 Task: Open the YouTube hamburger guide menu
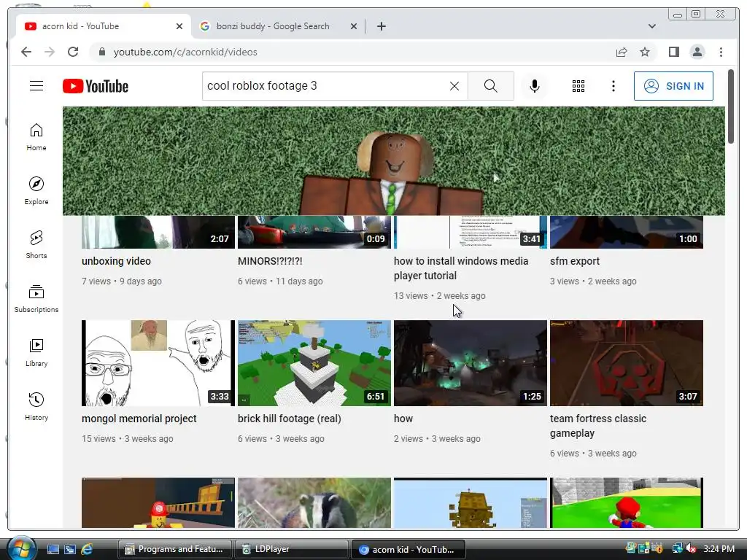tap(36, 86)
